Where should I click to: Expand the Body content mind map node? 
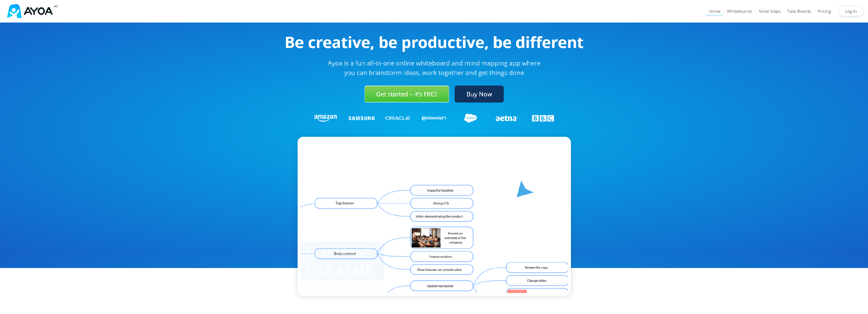(343, 254)
